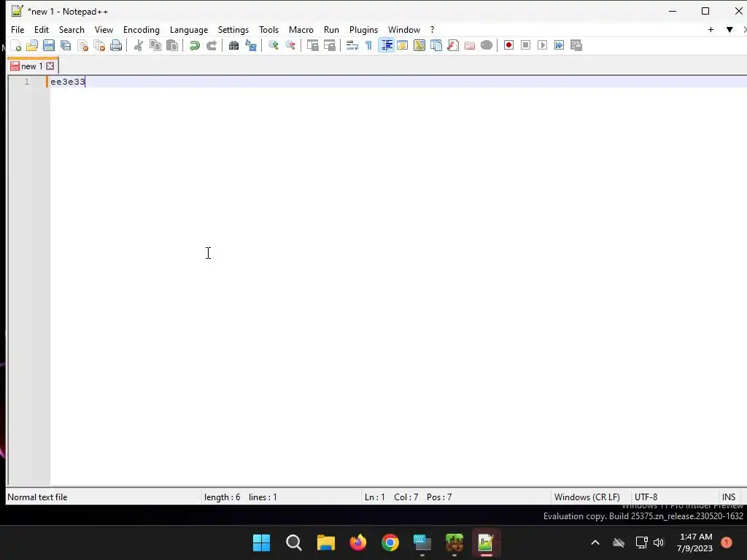Open the Document List toolbar icon

click(x=436, y=45)
